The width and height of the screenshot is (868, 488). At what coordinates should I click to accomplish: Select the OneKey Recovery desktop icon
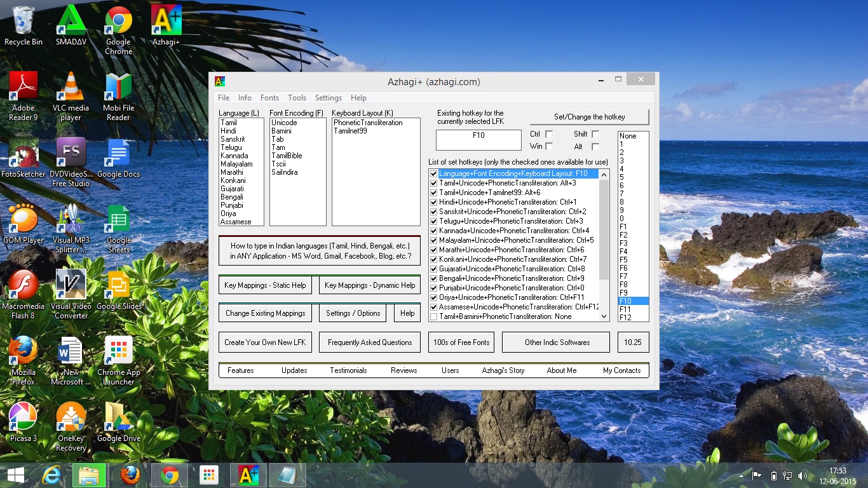[71, 427]
